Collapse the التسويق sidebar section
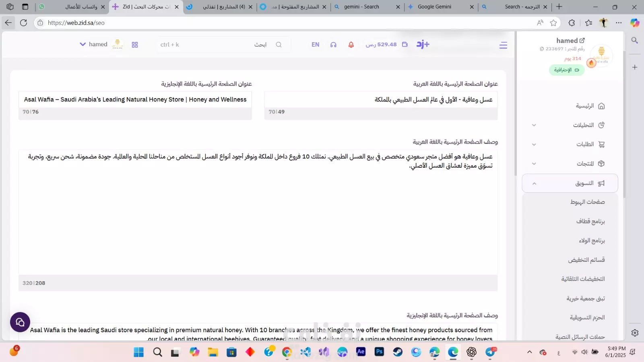This screenshot has height=362, width=644. click(534, 183)
